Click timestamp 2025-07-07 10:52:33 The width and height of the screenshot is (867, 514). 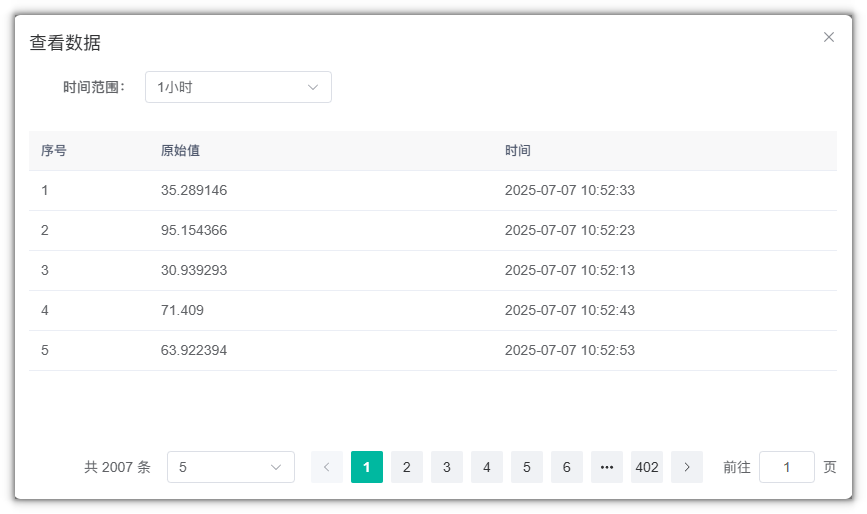click(570, 190)
